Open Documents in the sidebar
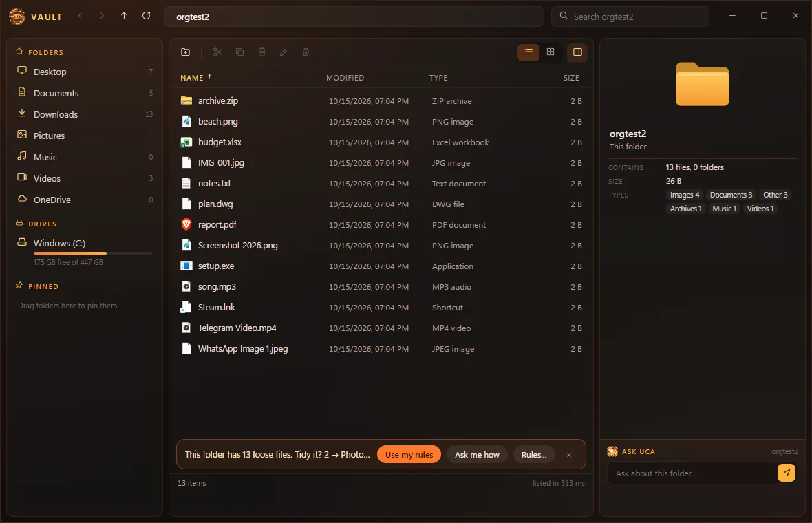Image resolution: width=812 pixels, height=523 pixels. [85, 93]
